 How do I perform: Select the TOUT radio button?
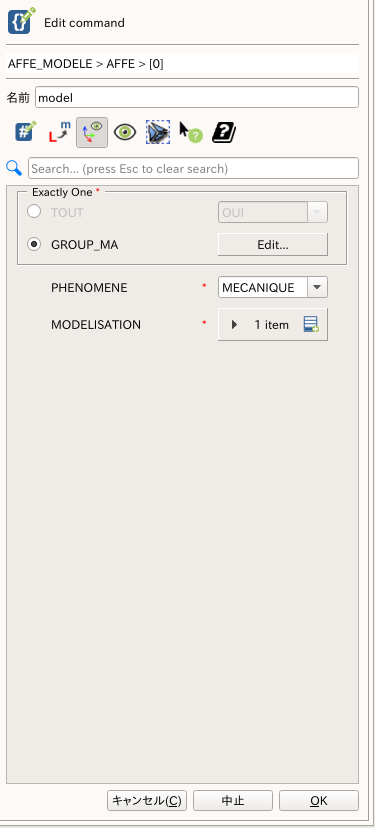34,212
